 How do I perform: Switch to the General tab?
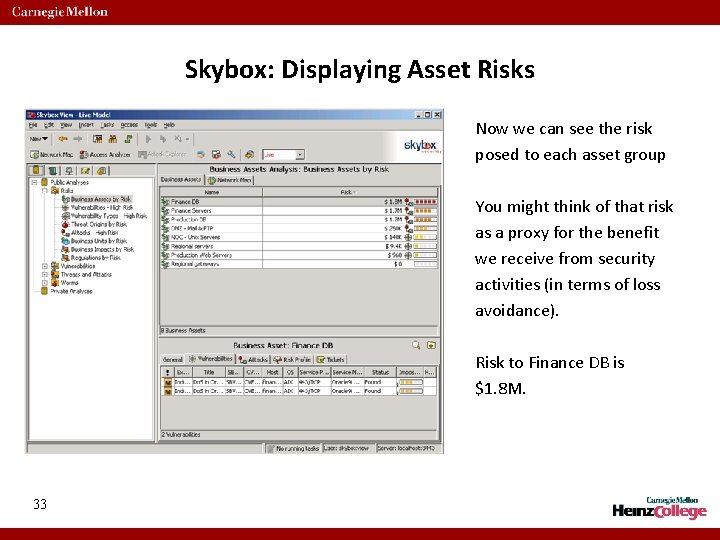pos(173,360)
